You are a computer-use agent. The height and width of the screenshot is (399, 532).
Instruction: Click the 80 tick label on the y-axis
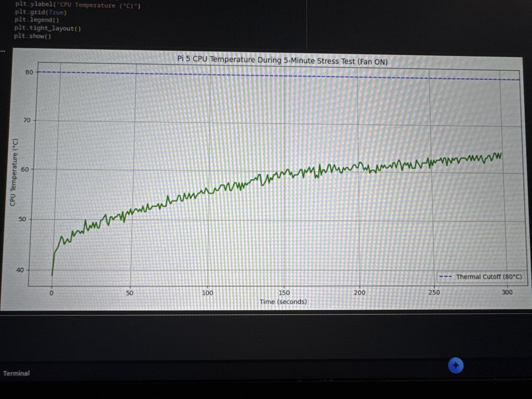(x=29, y=72)
